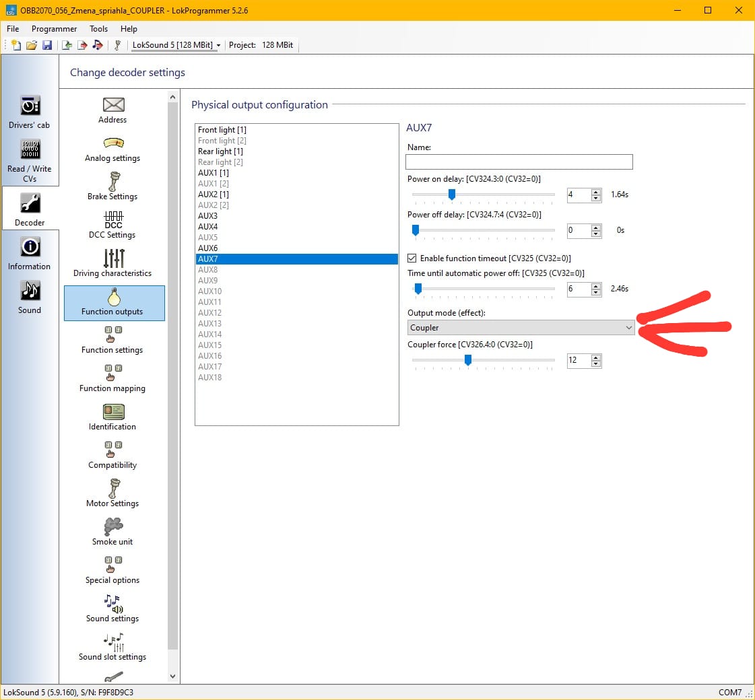Open the Tools menu
This screenshot has height=700, width=755.
(98, 29)
